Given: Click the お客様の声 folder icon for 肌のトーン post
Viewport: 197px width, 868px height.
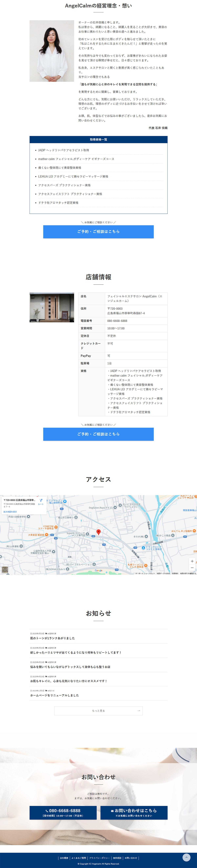Looking at the screenshot, I should point(46,634).
